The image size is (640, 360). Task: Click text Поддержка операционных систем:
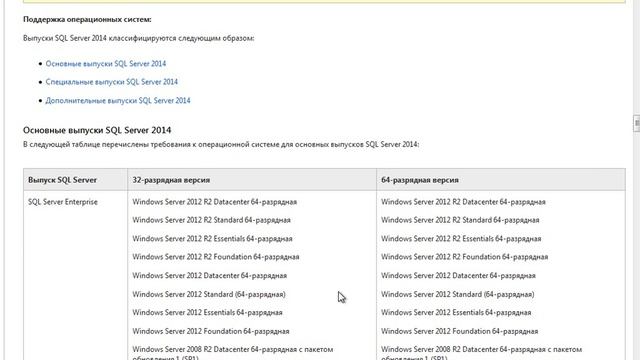pyautogui.click(x=87, y=20)
